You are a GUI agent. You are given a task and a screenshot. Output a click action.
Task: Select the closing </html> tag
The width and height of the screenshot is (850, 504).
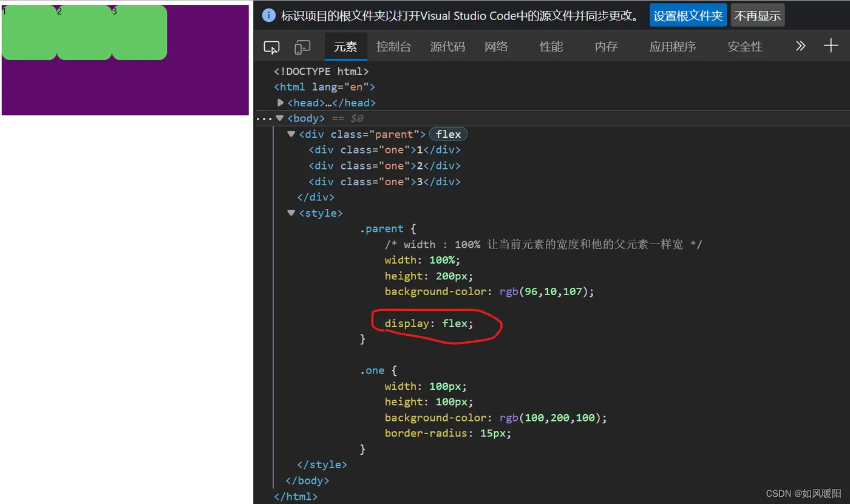(x=296, y=496)
